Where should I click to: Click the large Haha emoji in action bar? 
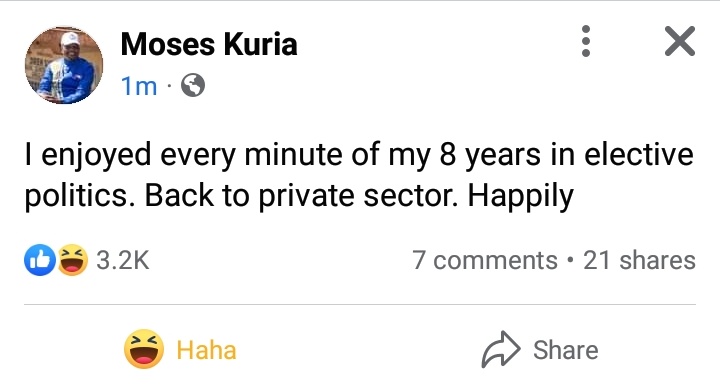click(144, 349)
